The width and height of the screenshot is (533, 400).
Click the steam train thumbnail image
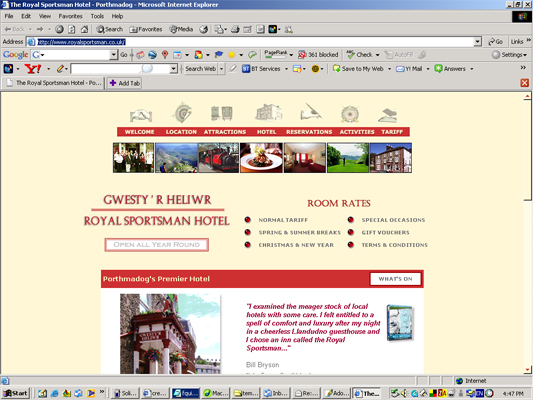[x=219, y=158]
